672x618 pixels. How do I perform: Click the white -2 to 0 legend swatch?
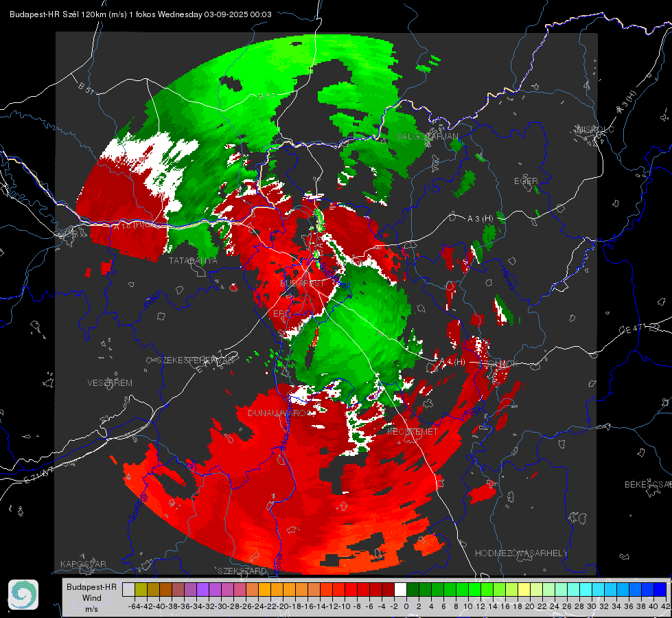400,590
